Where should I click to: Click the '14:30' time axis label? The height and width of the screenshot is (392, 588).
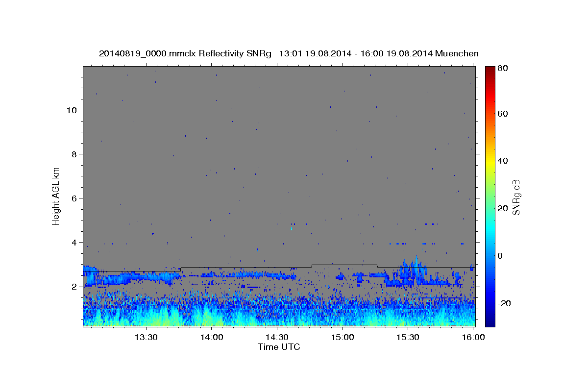click(277, 337)
